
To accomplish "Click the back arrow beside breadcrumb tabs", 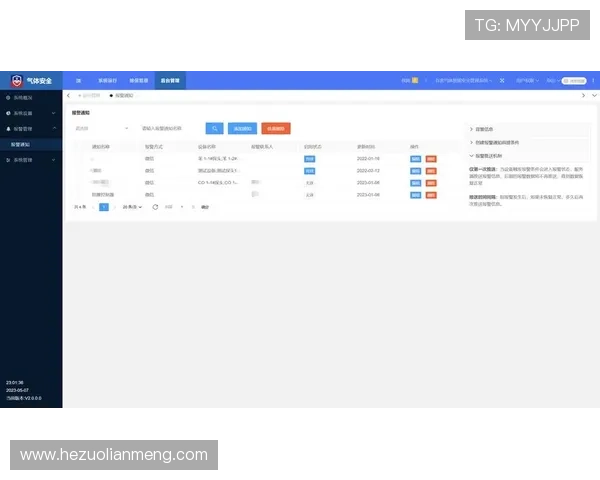I will point(68,95).
